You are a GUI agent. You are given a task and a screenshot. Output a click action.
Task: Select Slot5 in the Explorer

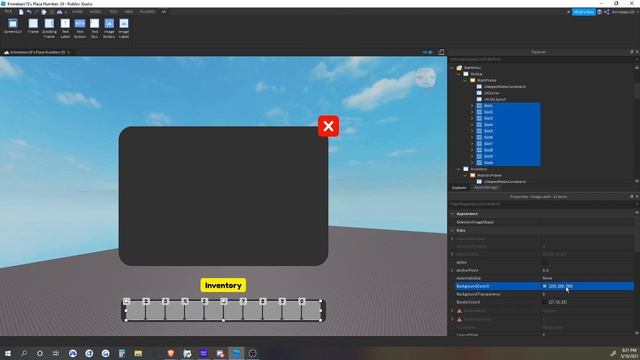click(488, 131)
